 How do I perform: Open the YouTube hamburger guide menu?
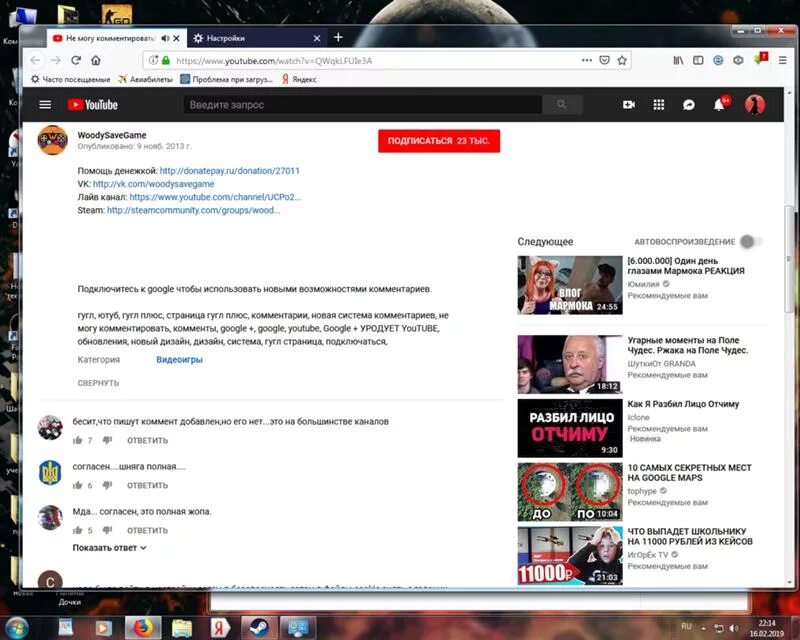coord(45,105)
